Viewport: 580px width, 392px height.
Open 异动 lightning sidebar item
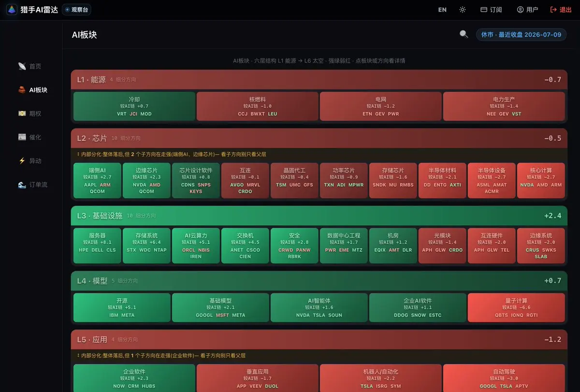pyautogui.click(x=31, y=161)
